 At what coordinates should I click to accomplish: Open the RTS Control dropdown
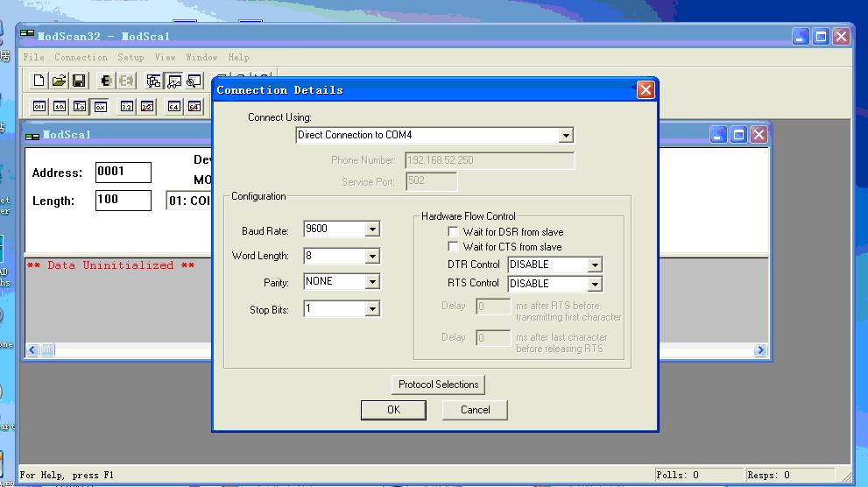595,285
